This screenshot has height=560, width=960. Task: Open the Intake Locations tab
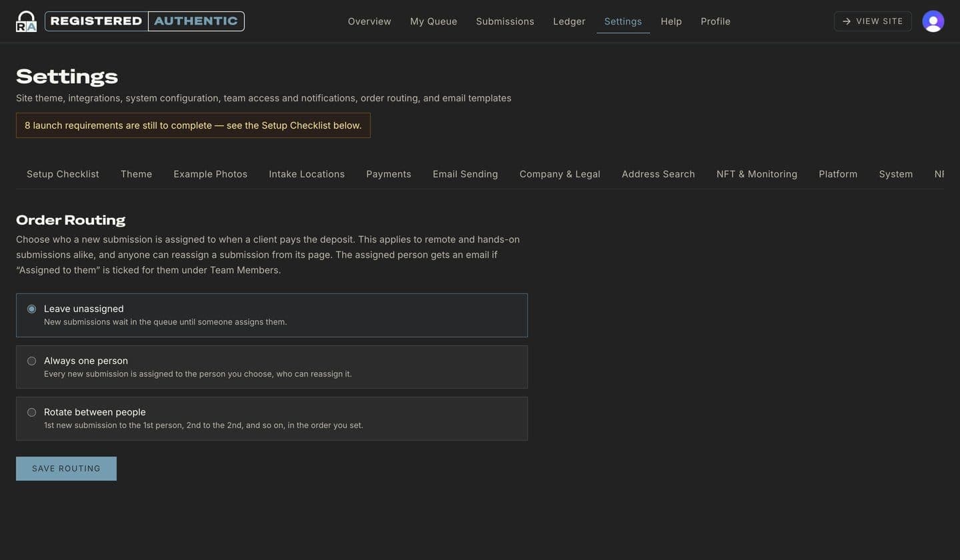[x=307, y=174]
